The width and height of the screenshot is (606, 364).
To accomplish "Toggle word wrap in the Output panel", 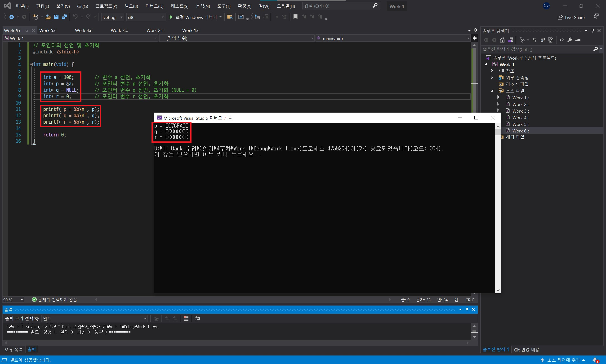I will pyautogui.click(x=197, y=318).
